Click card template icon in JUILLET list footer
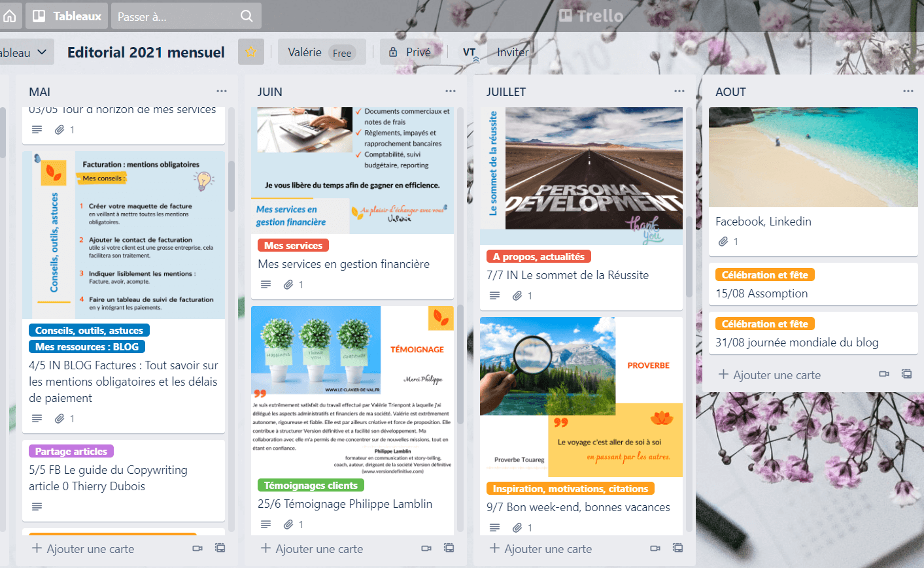The width and height of the screenshot is (924, 568). [x=678, y=548]
